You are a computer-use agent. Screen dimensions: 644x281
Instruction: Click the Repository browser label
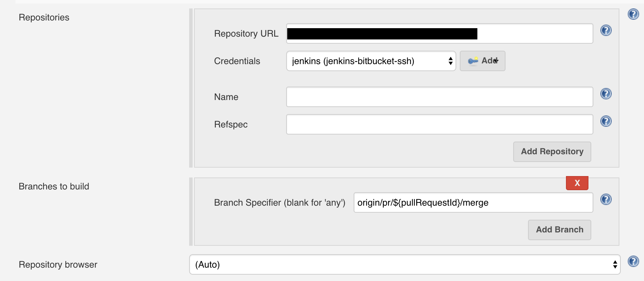(58, 264)
